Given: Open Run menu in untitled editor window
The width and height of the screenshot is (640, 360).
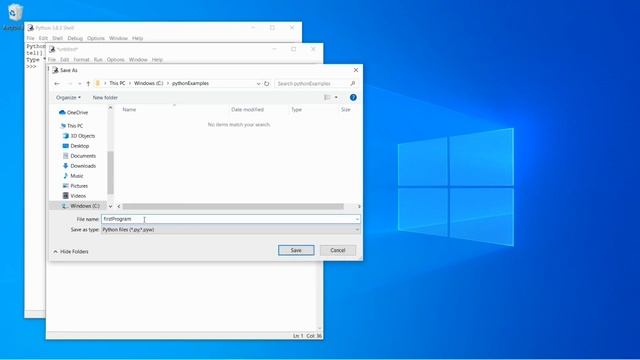Looking at the screenshot, I should click(x=98, y=60).
